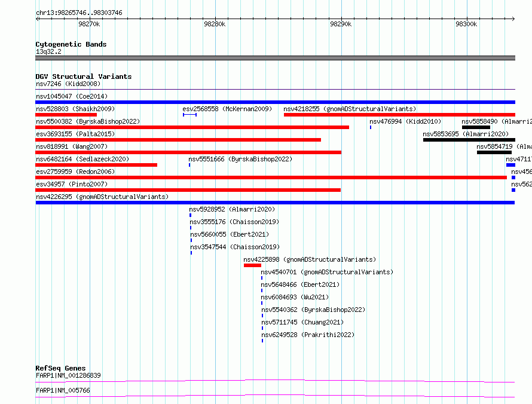Click the 98270k ruler position label
Screen dimensions: 532x404
(x=89, y=24)
